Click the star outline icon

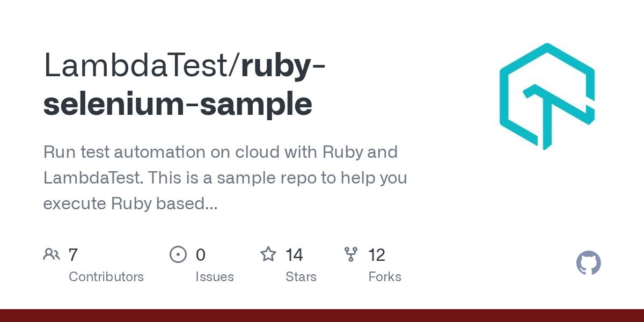268,254
